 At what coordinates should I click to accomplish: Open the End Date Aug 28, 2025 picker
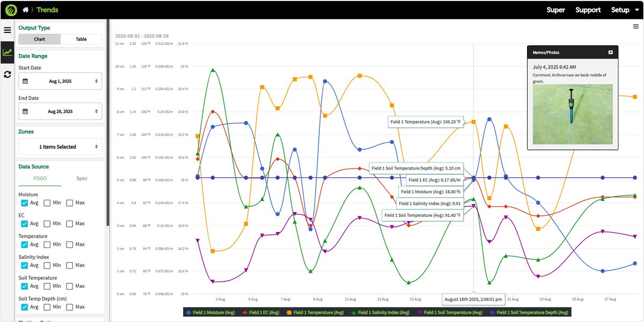60,112
